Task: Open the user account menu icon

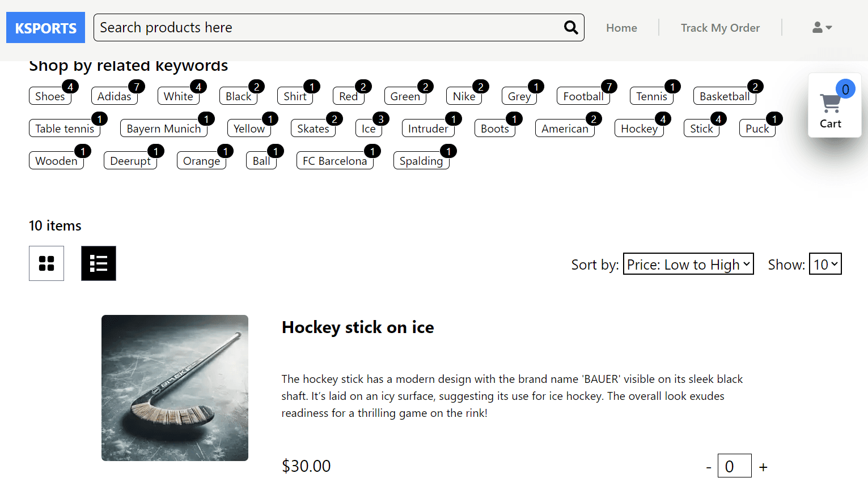Action: coord(822,28)
